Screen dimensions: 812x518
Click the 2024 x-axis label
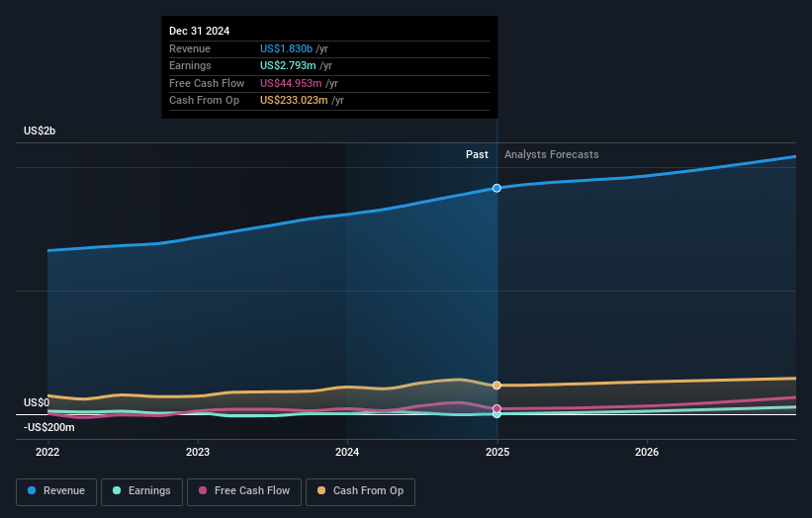point(347,452)
